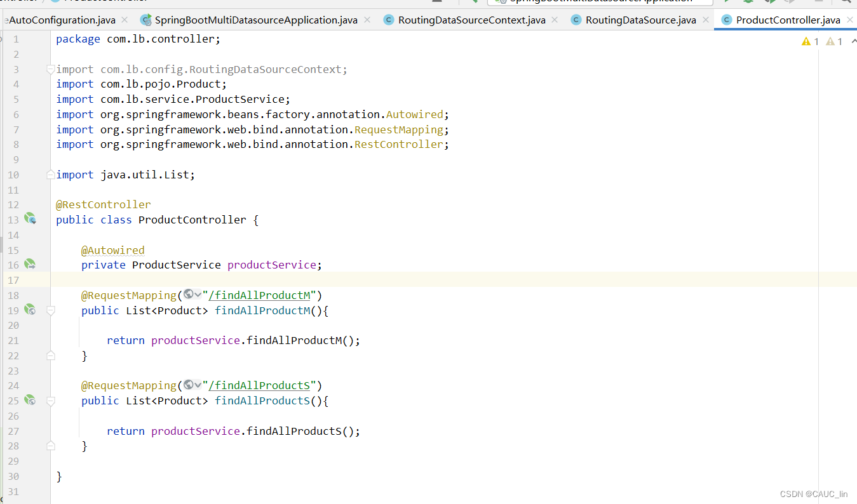
Task: Click the com.lb.pojo.Product import on line 4
Action: pos(161,84)
